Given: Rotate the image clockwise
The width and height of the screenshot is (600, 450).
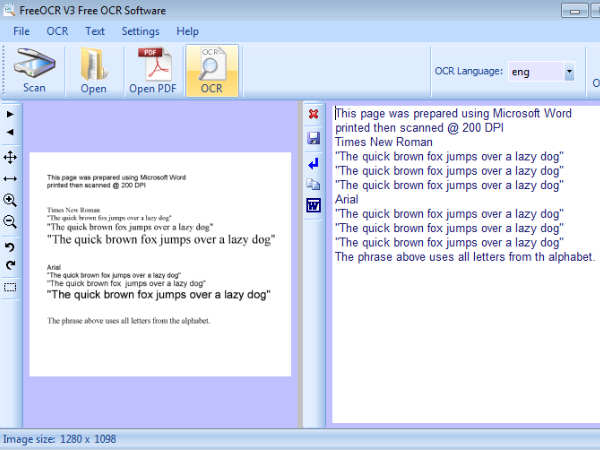Looking at the screenshot, I should pyautogui.click(x=10, y=265).
